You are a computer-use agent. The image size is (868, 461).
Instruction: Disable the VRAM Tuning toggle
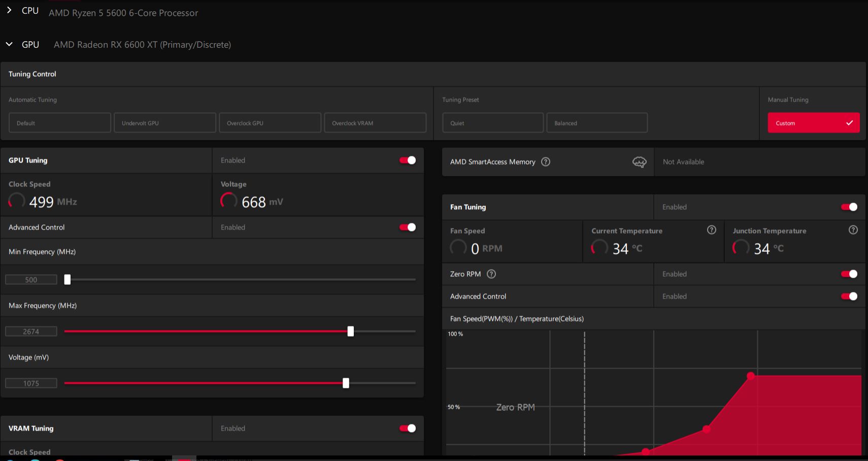[408, 429]
